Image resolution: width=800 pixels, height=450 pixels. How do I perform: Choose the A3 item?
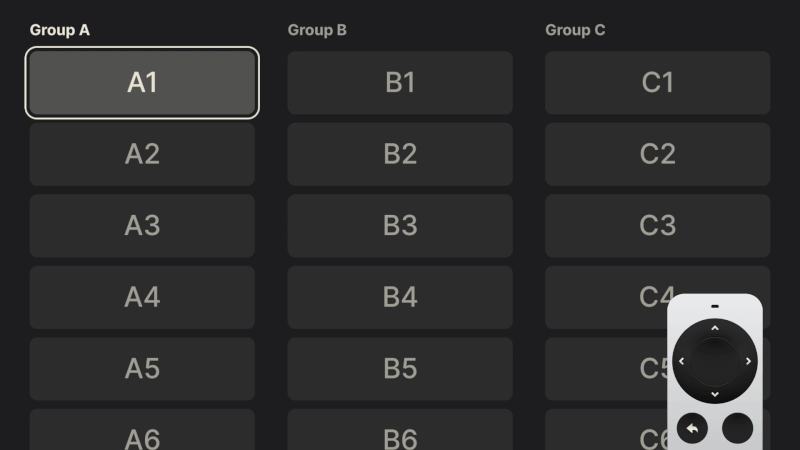click(x=142, y=226)
